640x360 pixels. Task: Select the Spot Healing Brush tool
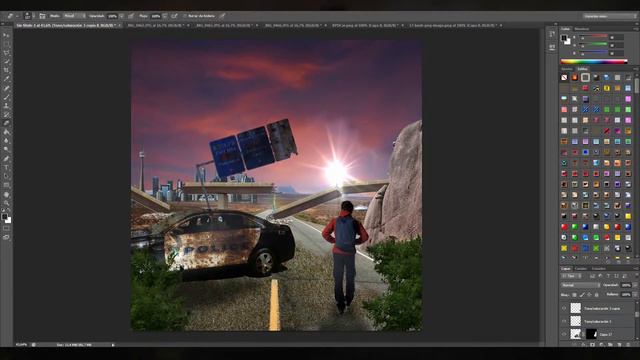(7, 88)
